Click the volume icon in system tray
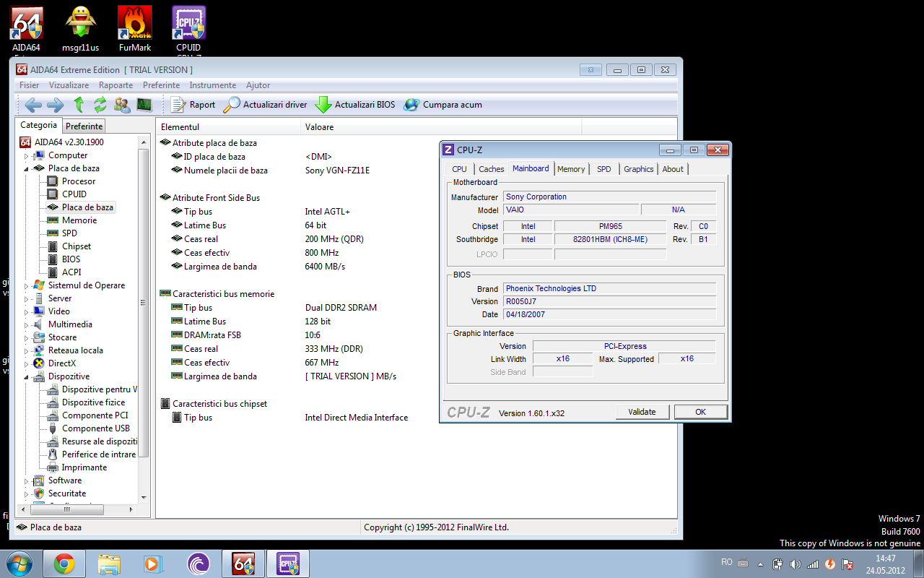Viewport: 924px width, 578px height. click(796, 564)
